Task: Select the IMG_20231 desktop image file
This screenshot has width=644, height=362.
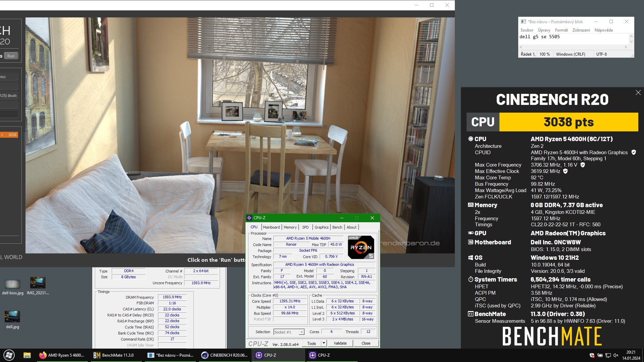Action: click(38, 286)
